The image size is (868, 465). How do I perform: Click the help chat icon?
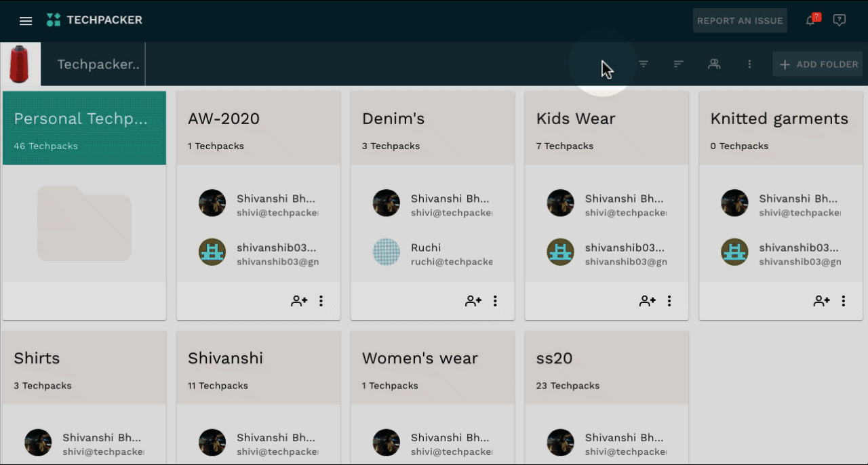pos(839,20)
